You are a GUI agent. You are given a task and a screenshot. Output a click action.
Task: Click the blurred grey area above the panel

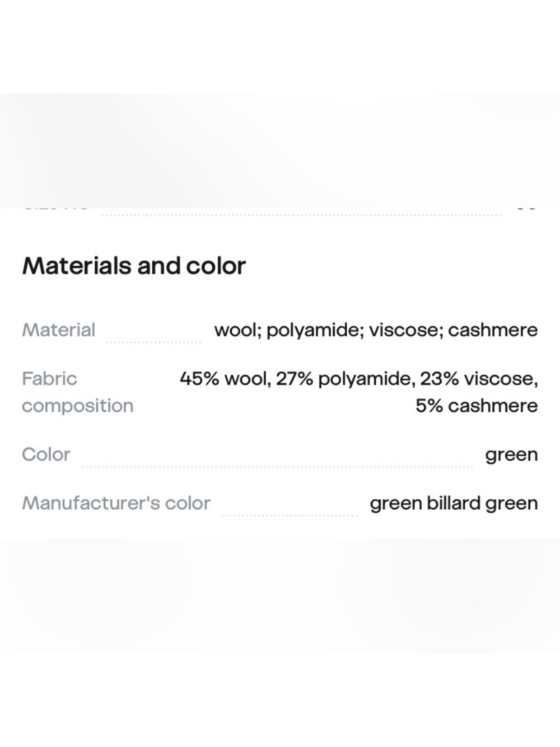pos(280,150)
